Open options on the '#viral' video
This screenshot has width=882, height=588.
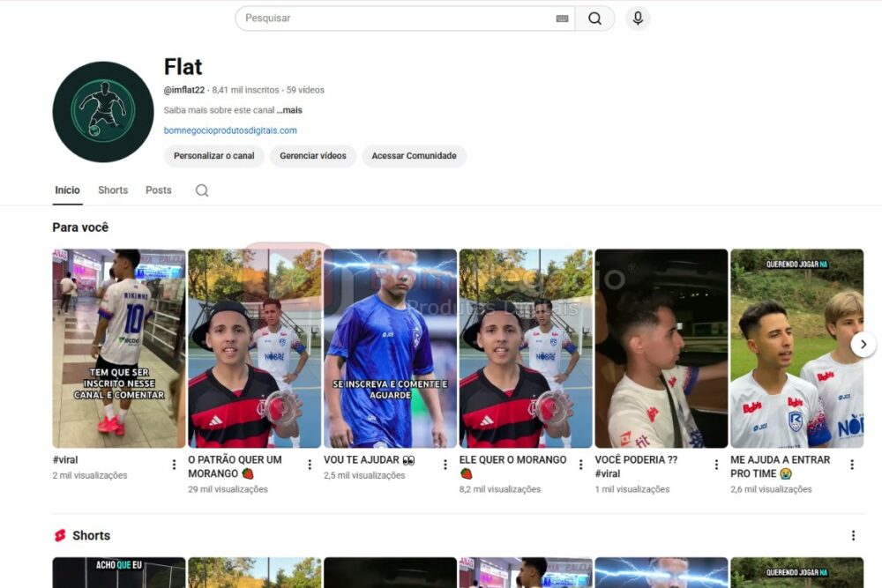(x=173, y=465)
